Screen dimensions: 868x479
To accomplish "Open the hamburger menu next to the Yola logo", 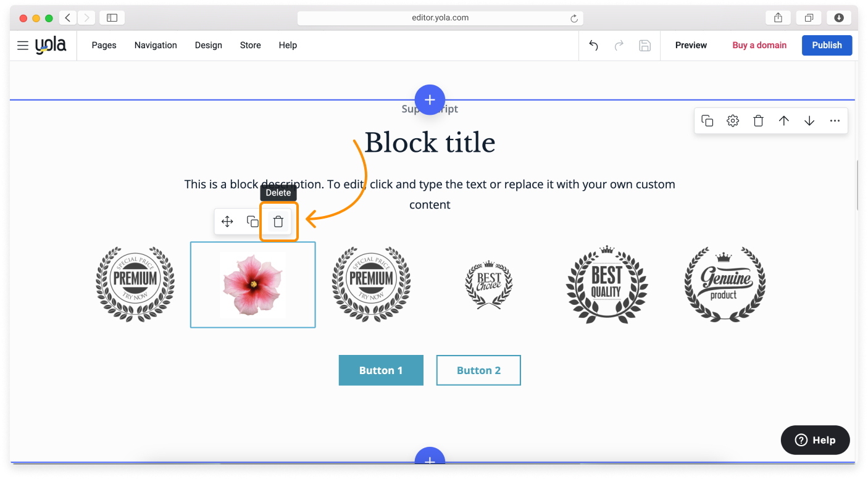I will tap(22, 45).
